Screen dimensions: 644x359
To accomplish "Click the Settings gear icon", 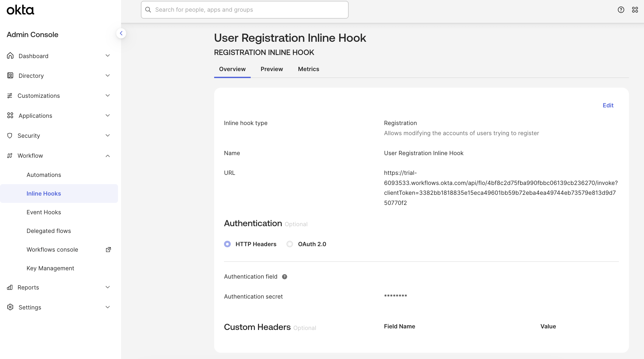I will click(10, 307).
